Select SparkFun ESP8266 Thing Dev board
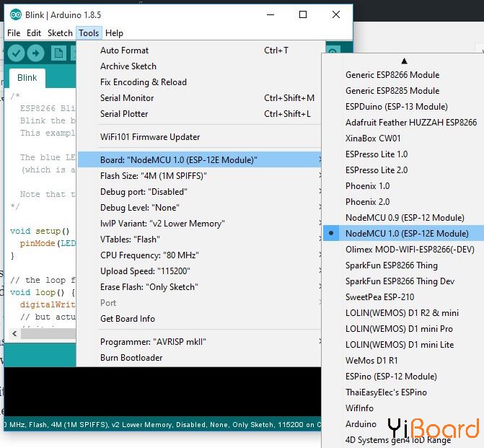This screenshot has width=484, height=448. [403, 281]
